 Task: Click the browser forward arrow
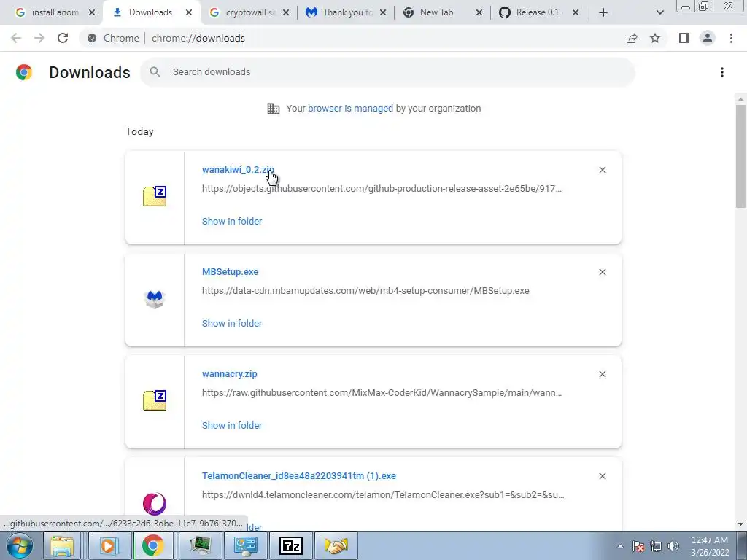(x=39, y=38)
